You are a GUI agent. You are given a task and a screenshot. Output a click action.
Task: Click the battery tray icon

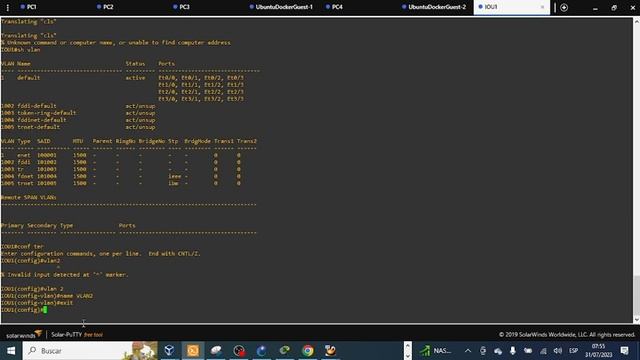[x=528, y=351]
